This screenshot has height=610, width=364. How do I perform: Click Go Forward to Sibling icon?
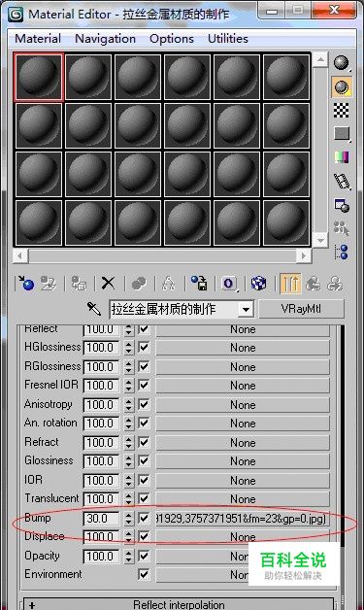pyautogui.click(x=335, y=284)
